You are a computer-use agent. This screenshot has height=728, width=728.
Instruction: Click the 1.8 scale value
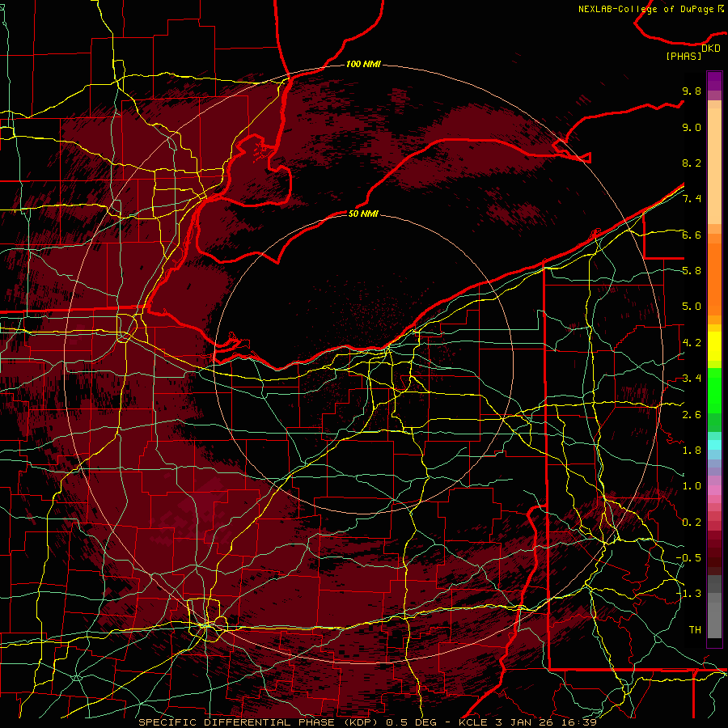pyautogui.click(x=692, y=451)
